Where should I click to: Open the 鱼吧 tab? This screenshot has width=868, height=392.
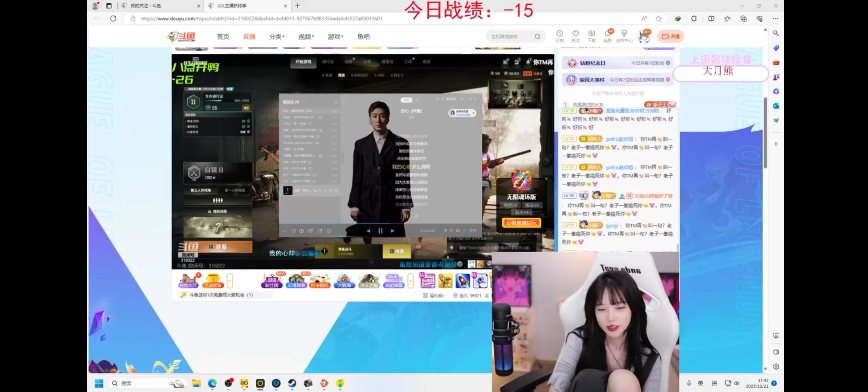(363, 36)
